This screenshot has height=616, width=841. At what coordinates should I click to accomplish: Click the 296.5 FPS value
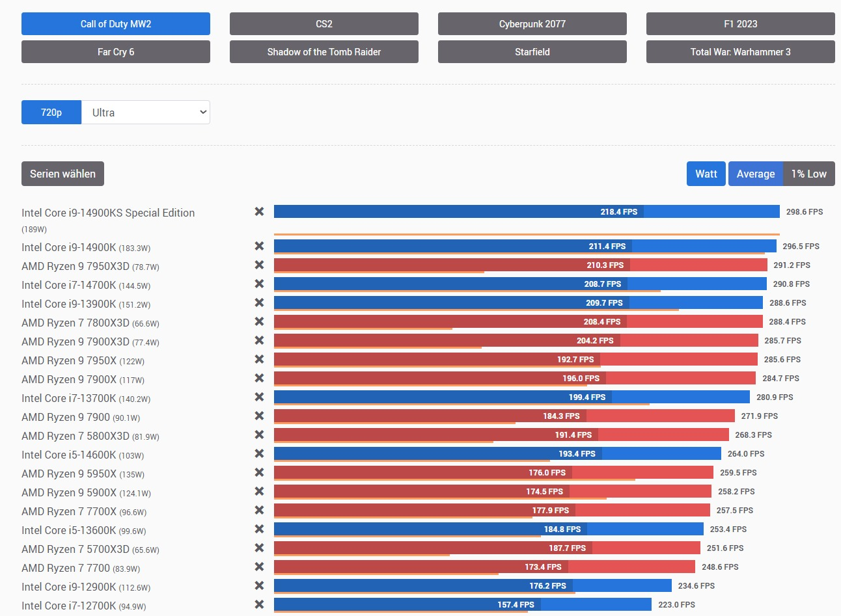point(801,247)
